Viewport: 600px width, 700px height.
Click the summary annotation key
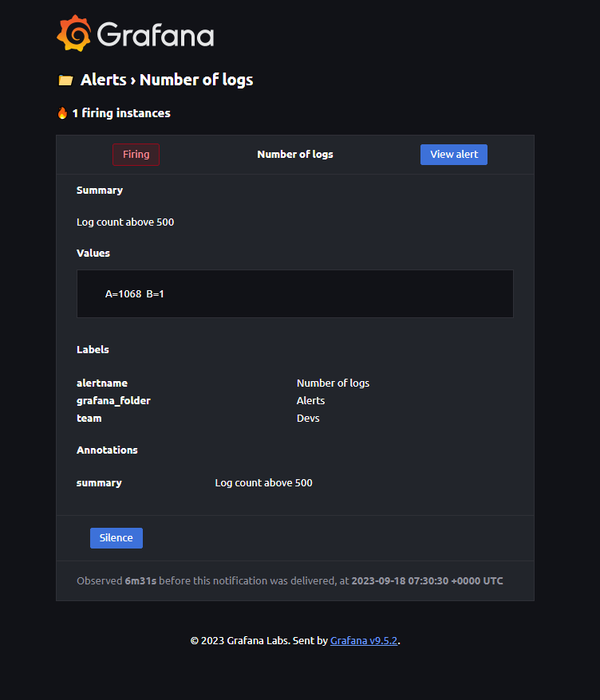99,483
